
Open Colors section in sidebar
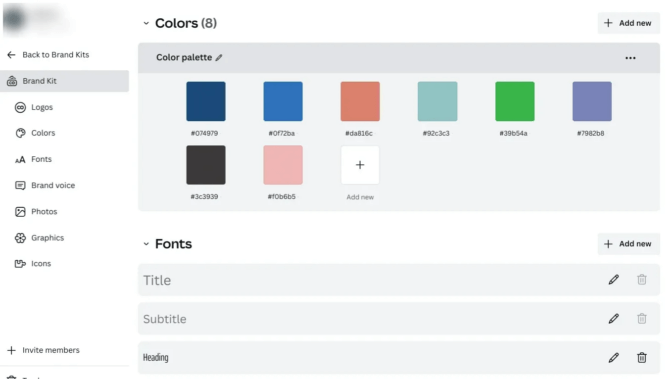43,133
